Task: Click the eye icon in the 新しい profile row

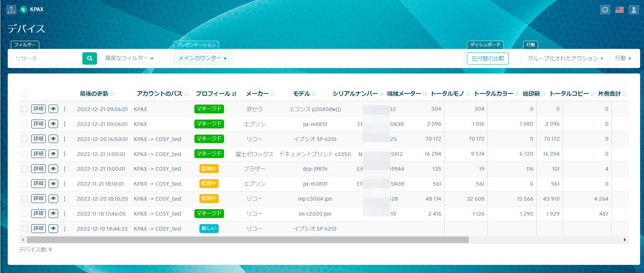Action: pyautogui.click(x=54, y=229)
